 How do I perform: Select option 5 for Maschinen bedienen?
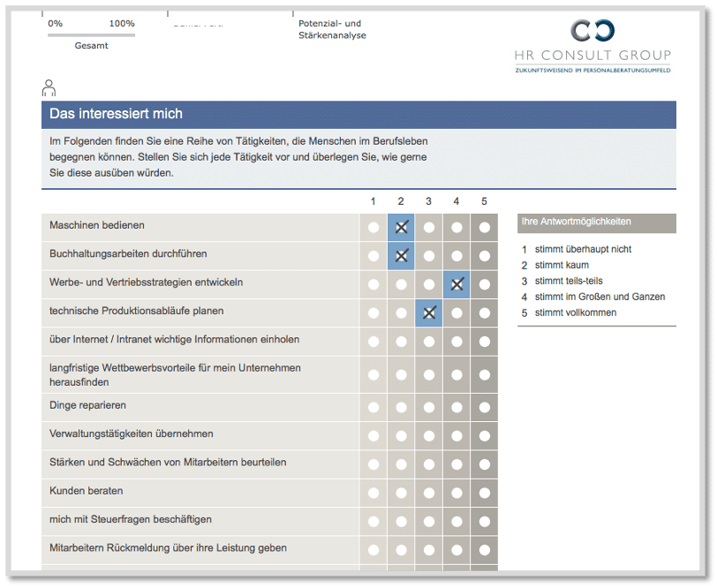[x=484, y=227]
